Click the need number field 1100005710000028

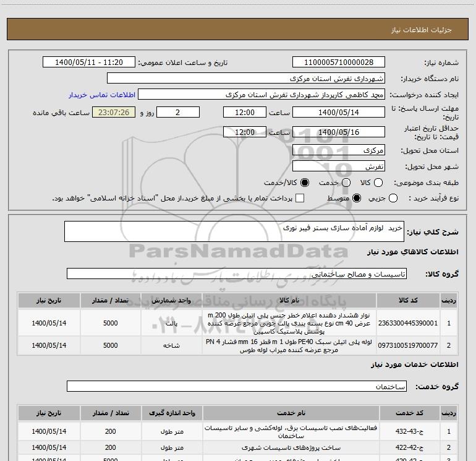pos(339,62)
